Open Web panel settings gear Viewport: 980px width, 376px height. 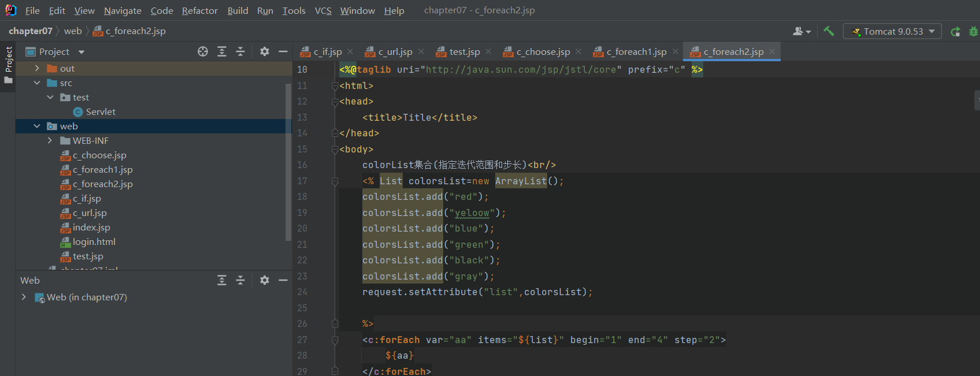click(x=265, y=280)
